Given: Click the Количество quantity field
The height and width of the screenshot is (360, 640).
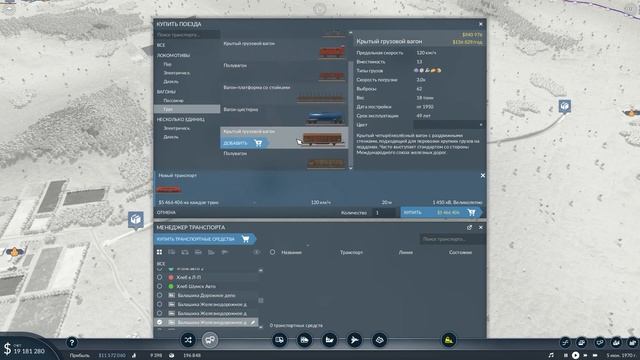Looking at the screenshot, I should 384,212.
